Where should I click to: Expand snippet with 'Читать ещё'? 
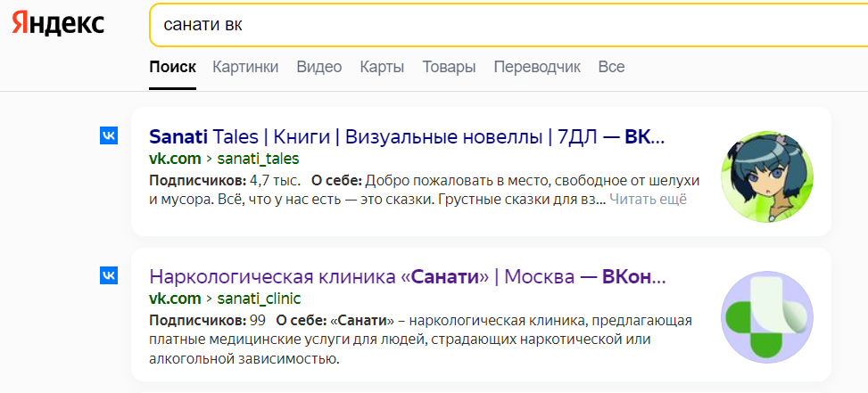(x=648, y=200)
